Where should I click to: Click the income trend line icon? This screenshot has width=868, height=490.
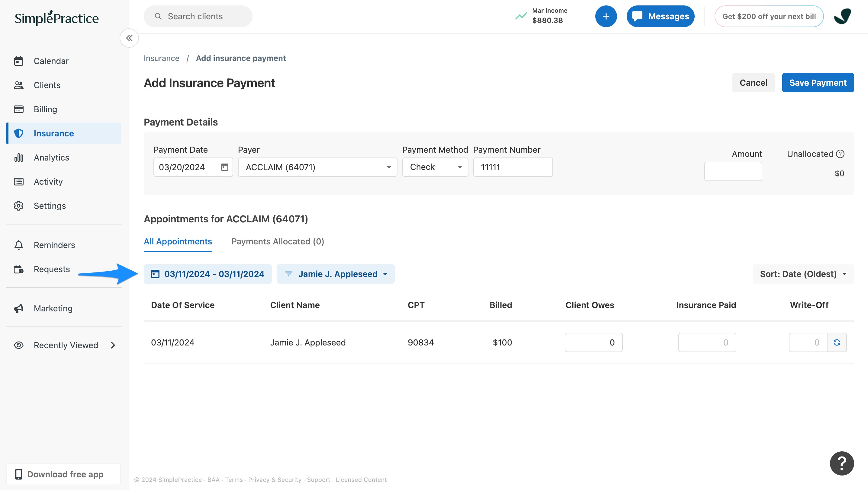click(521, 16)
